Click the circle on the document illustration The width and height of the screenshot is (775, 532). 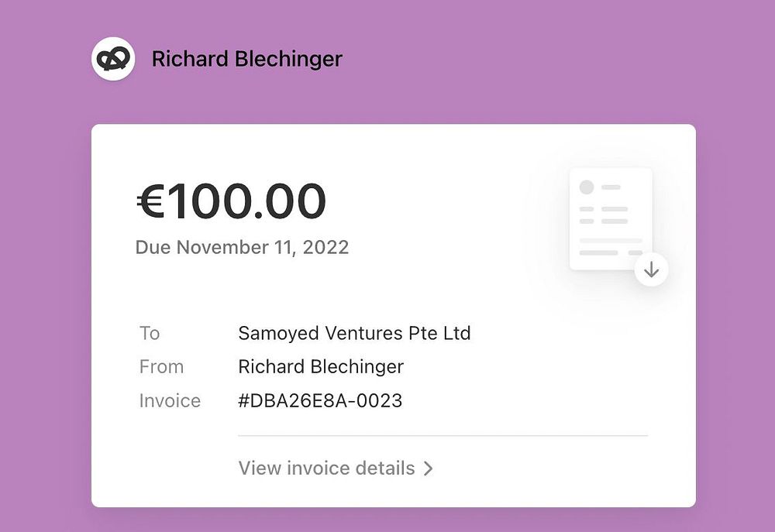tap(587, 187)
